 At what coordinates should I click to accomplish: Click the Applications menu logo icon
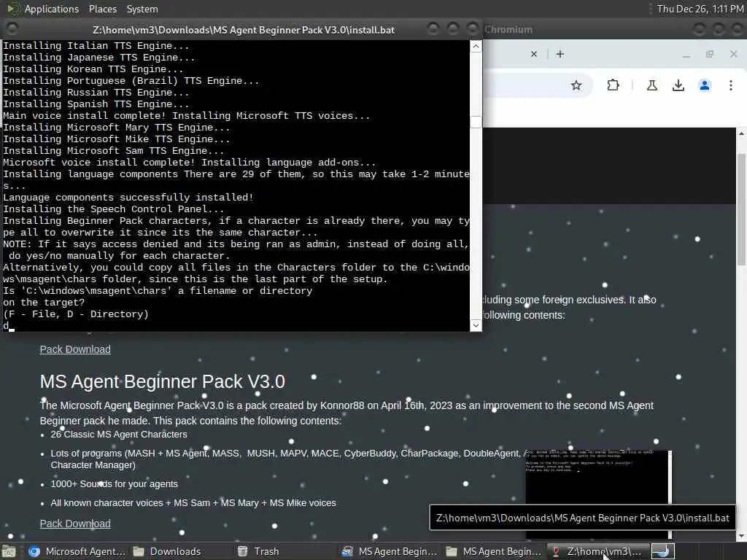(x=12, y=9)
